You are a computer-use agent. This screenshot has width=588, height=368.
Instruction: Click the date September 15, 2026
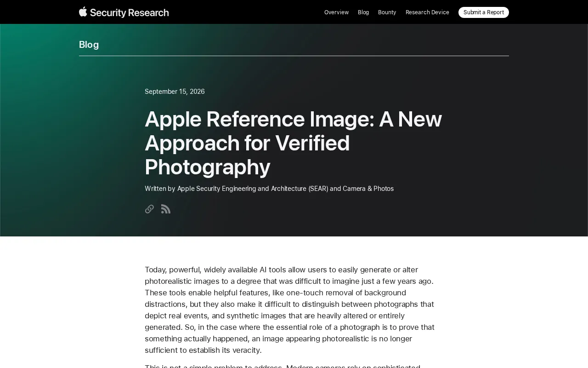tap(175, 92)
